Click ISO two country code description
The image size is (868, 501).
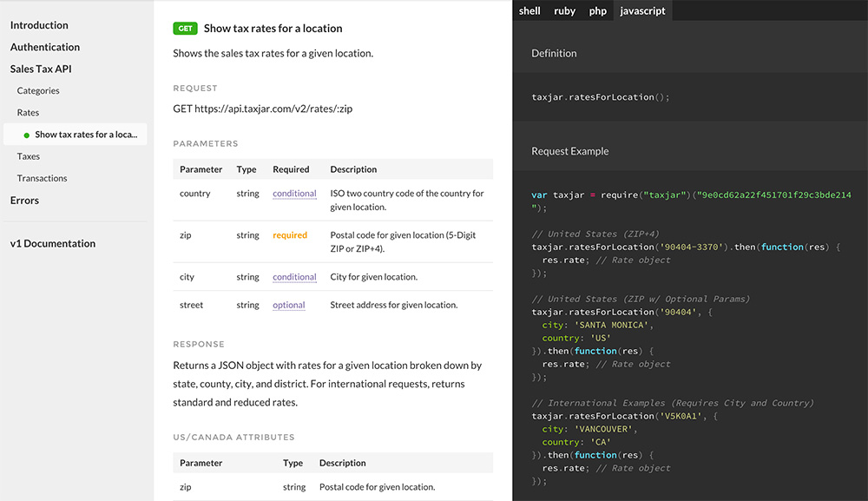(x=407, y=200)
